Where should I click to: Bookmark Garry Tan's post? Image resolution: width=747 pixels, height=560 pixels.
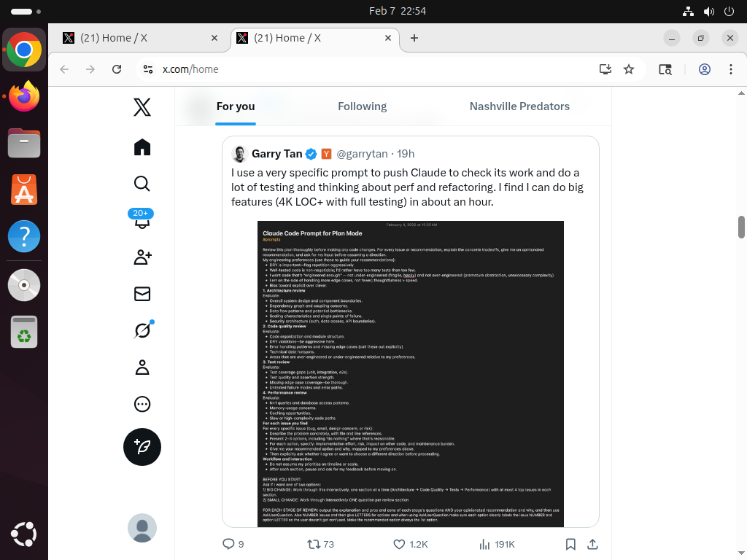click(571, 544)
